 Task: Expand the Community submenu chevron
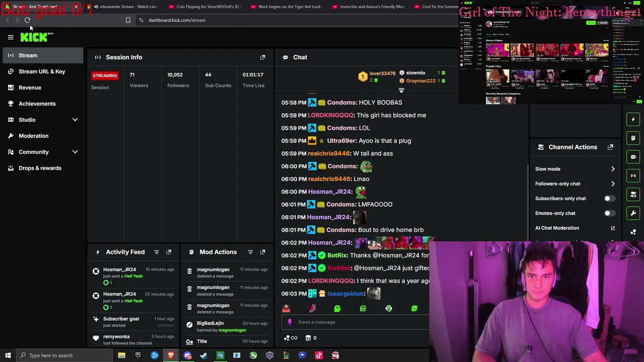point(75,152)
